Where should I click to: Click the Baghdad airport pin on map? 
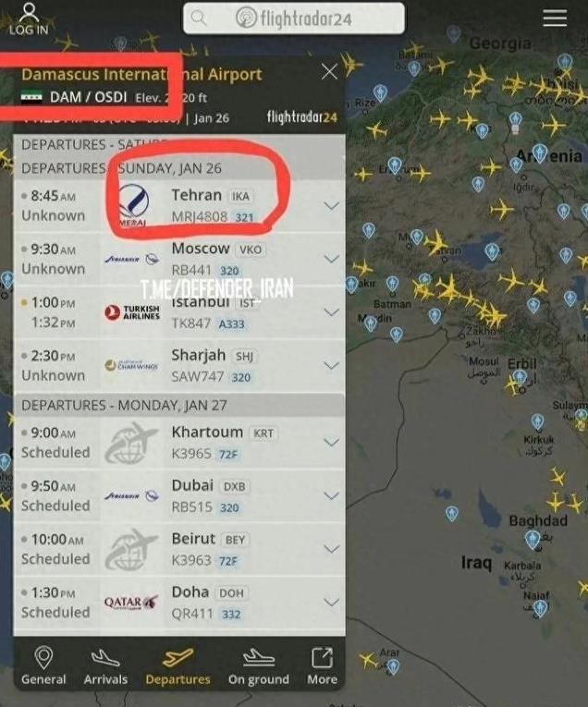[x=533, y=540]
